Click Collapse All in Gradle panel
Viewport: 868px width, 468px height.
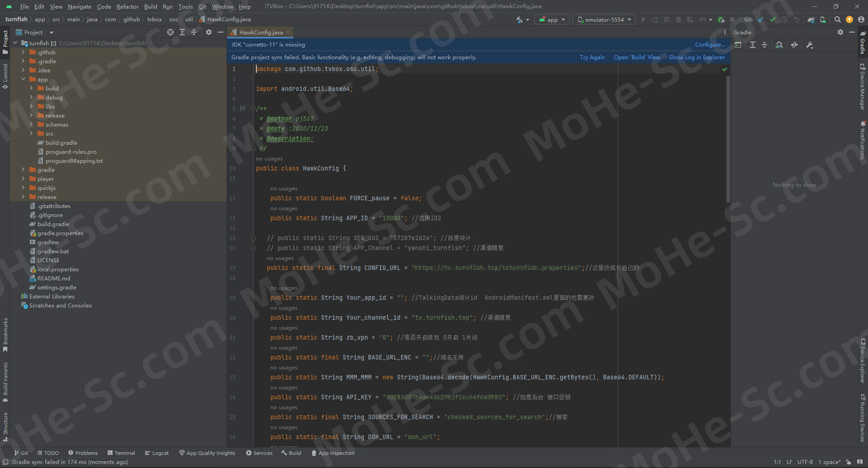(x=764, y=45)
